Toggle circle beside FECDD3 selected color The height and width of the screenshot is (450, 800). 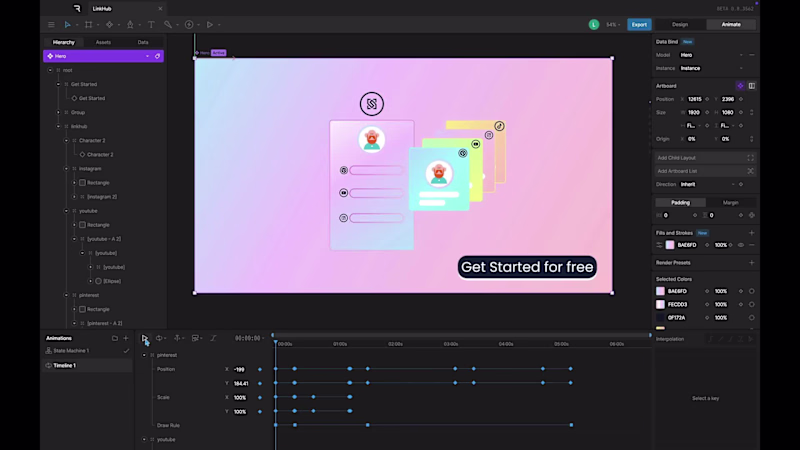[x=752, y=305]
